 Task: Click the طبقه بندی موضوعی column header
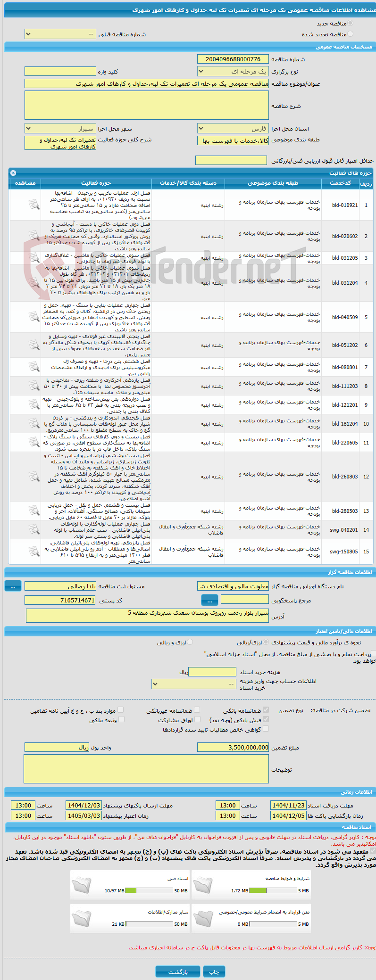coord(273,183)
